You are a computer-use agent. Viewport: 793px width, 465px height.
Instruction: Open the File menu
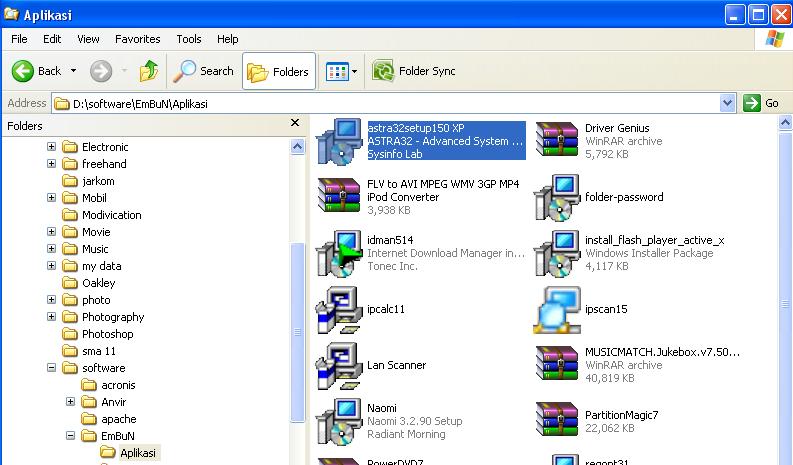pyautogui.click(x=19, y=39)
